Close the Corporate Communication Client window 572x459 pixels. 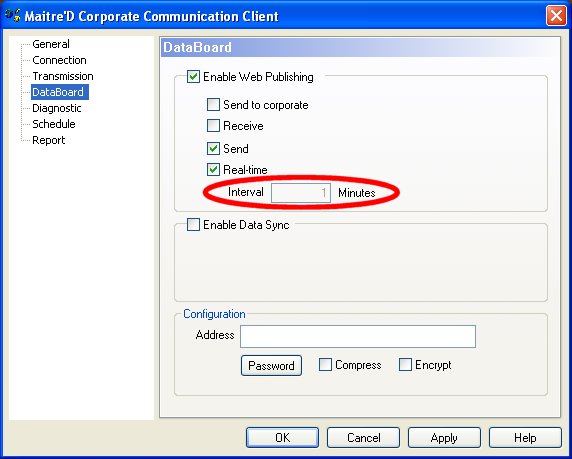(x=556, y=16)
